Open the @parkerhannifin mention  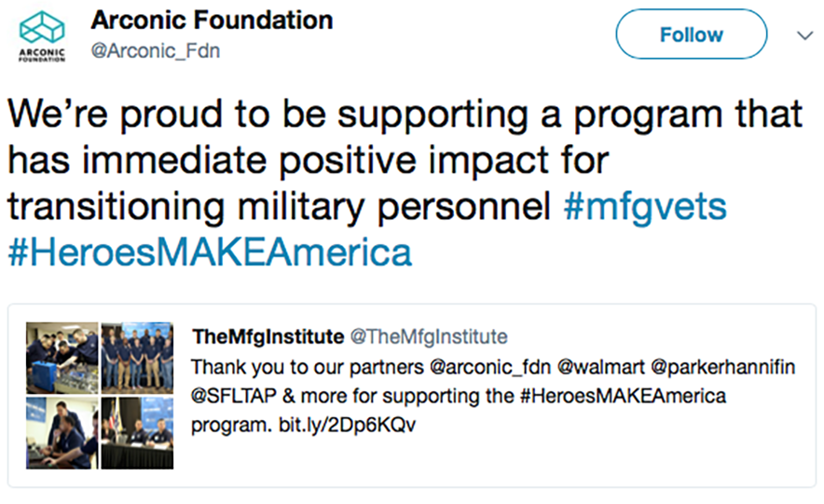point(723,367)
